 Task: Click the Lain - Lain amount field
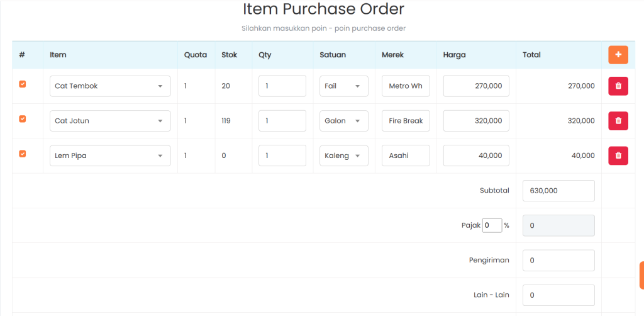tap(558, 295)
